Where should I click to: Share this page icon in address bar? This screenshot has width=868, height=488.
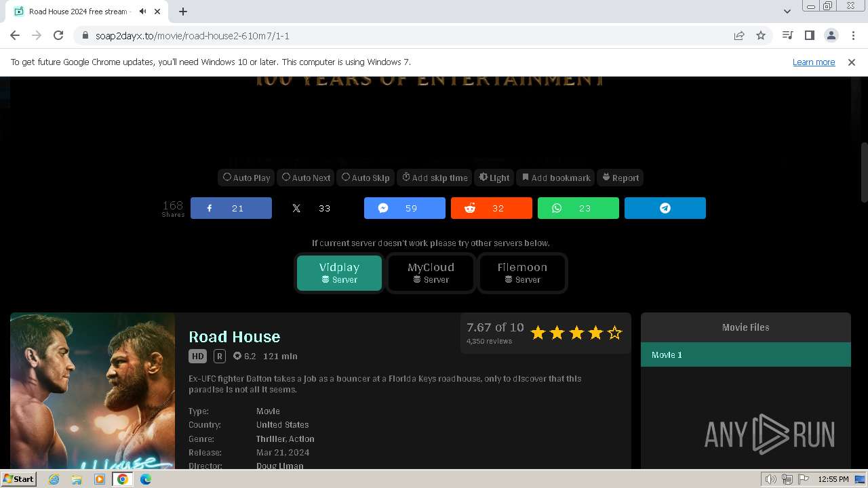[739, 35]
